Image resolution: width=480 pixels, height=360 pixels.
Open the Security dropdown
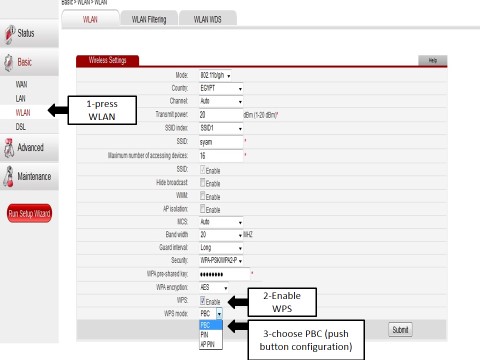pyautogui.click(x=221, y=261)
